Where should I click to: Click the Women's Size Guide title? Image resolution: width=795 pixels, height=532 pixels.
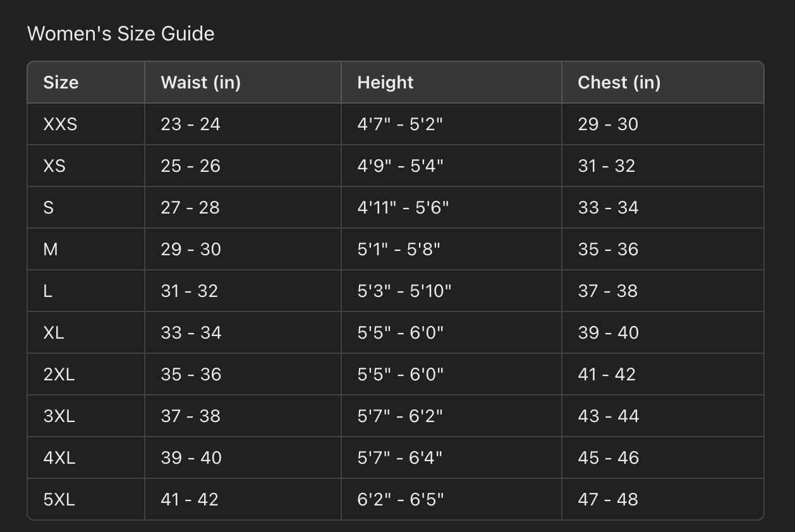pos(121,33)
